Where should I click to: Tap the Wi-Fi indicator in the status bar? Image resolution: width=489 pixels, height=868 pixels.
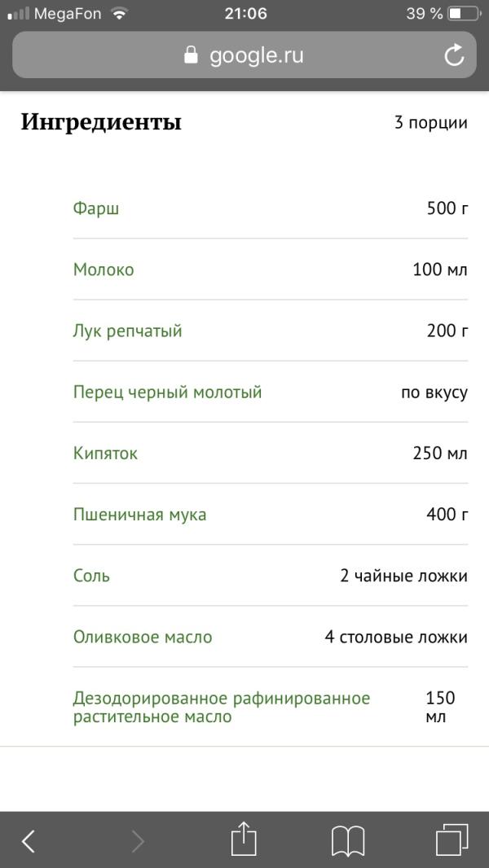pos(119,13)
